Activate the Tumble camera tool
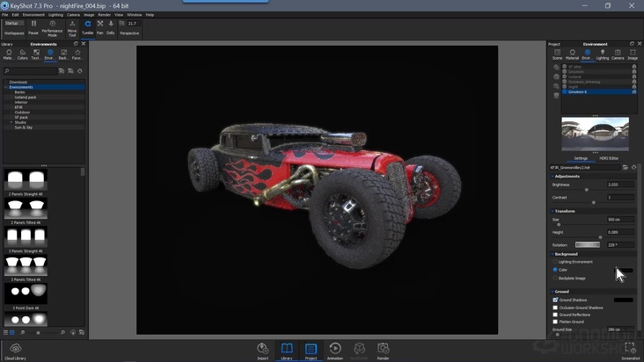This screenshot has width=644, height=362. pyautogui.click(x=87, y=28)
